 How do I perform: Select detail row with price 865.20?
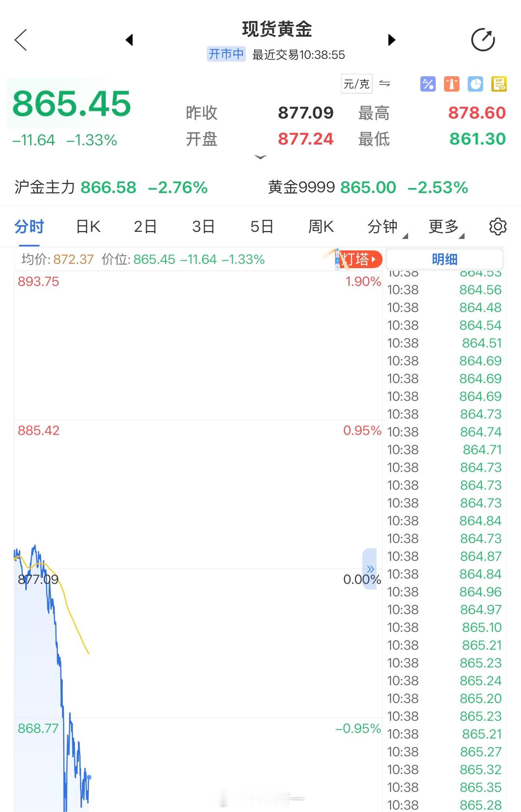pos(444,699)
